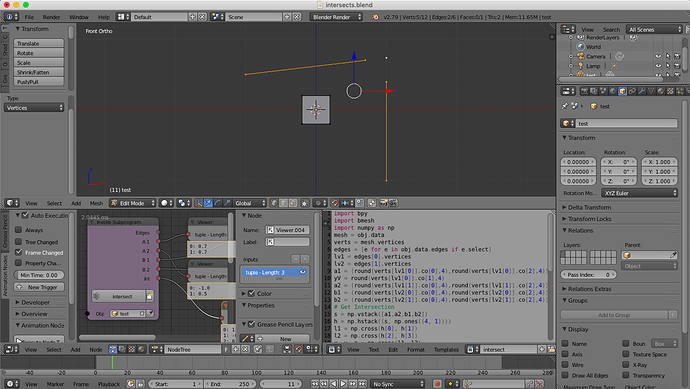Open the Mesh menu in 3D view header

96,203
